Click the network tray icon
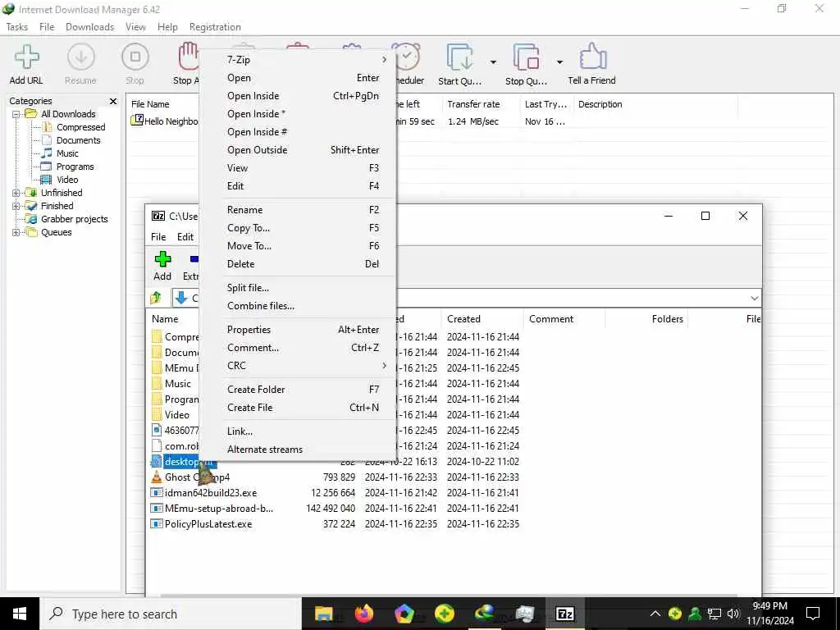Viewport: 840px width, 630px height. [714, 614]
